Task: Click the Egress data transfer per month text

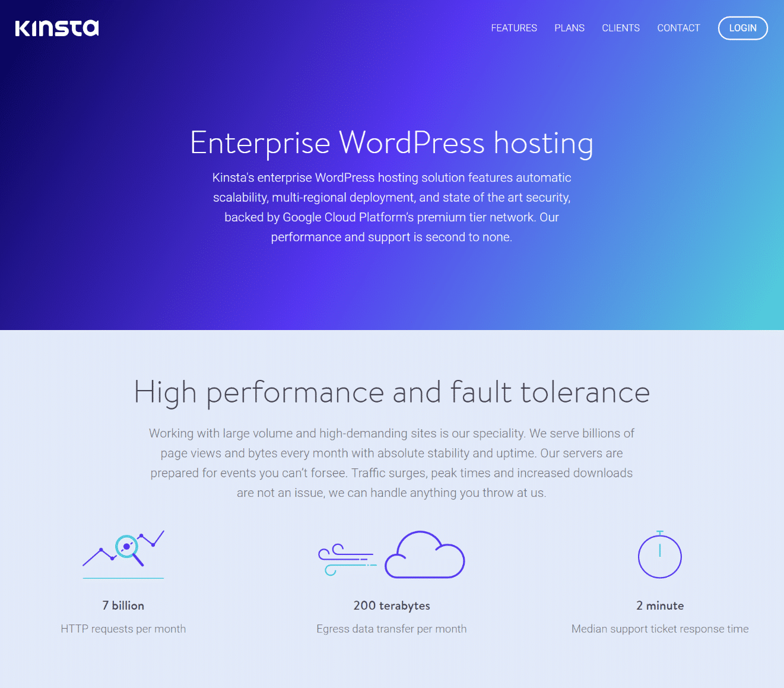Action: click(x=392, y=629)
